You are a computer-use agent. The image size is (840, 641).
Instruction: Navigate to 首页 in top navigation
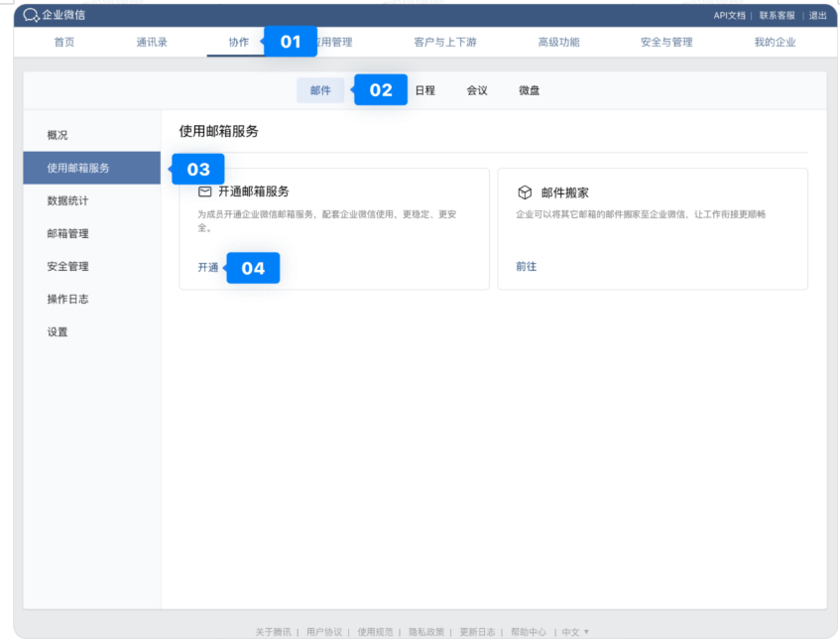[63, 42]
